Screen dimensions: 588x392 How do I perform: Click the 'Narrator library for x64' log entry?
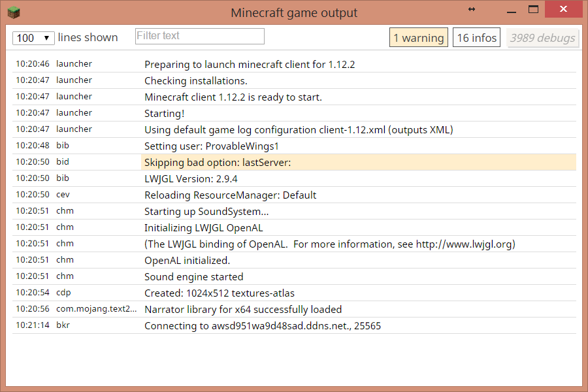[x=242, y=309]
